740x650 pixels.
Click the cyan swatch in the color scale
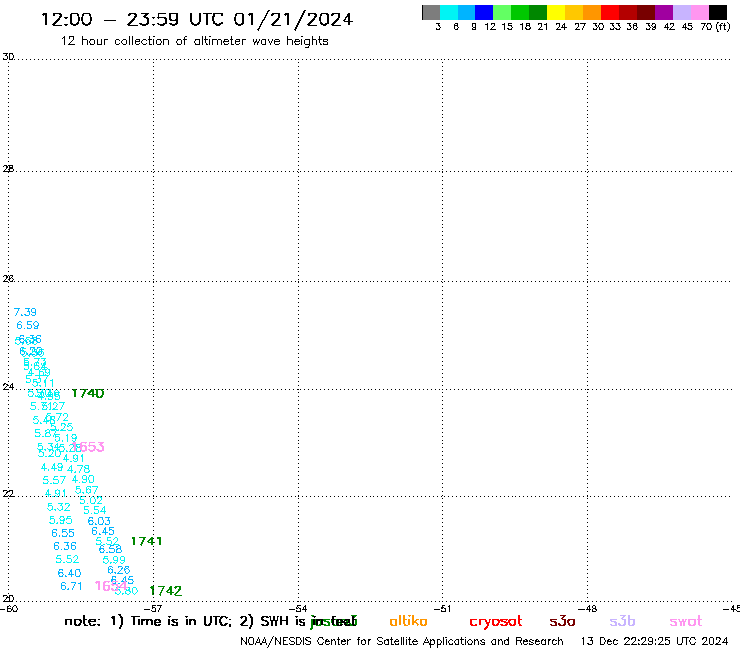[x=449, y=12]
